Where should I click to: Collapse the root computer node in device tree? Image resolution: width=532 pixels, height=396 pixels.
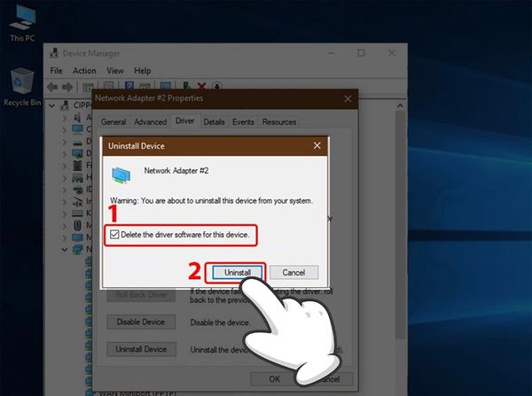[x=52, y=104]
